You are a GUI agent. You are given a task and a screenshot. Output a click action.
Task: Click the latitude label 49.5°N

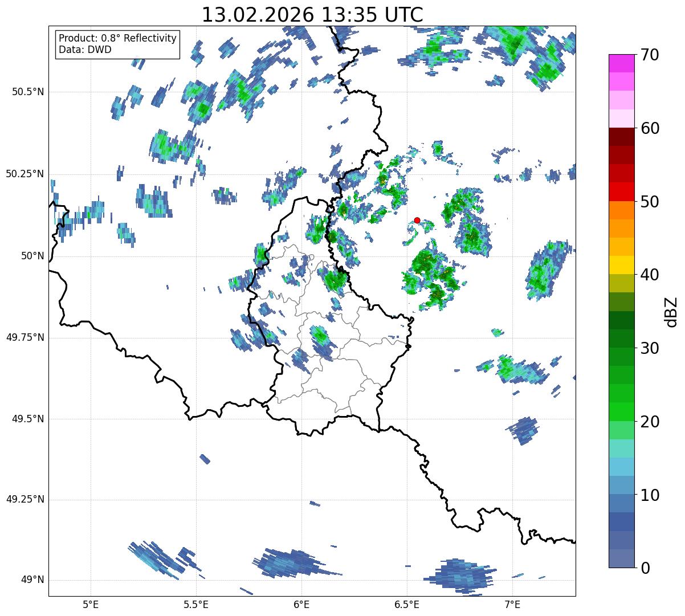[x=27, y=419]
